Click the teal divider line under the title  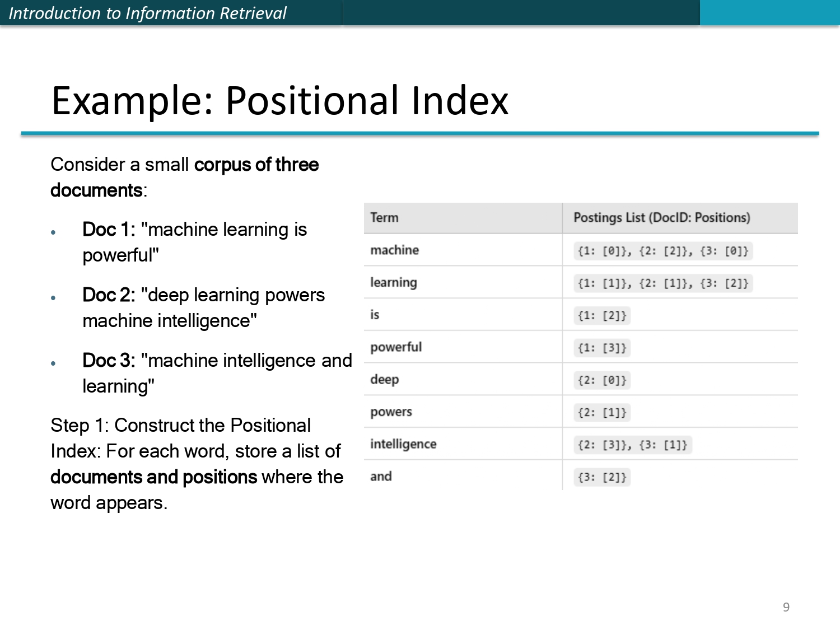pyautogui.click(x=420, y=133)
